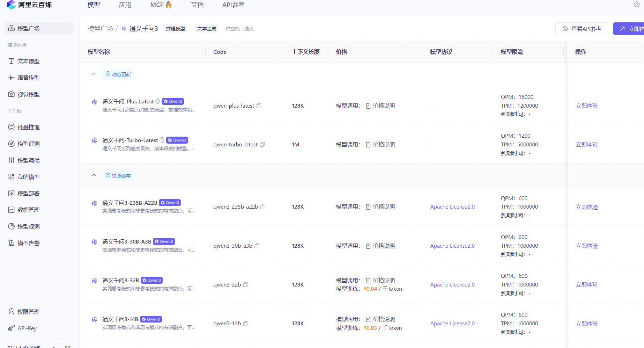644x348 pixels.
Task: Open the MCP top tab
Action: click(x=161, y=5)
